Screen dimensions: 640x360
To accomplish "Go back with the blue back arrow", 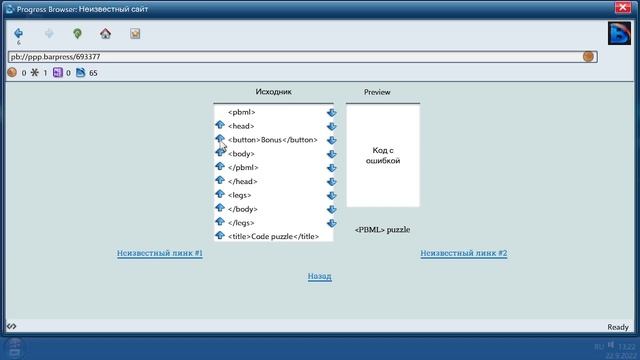I will click(x=18, y=33).
